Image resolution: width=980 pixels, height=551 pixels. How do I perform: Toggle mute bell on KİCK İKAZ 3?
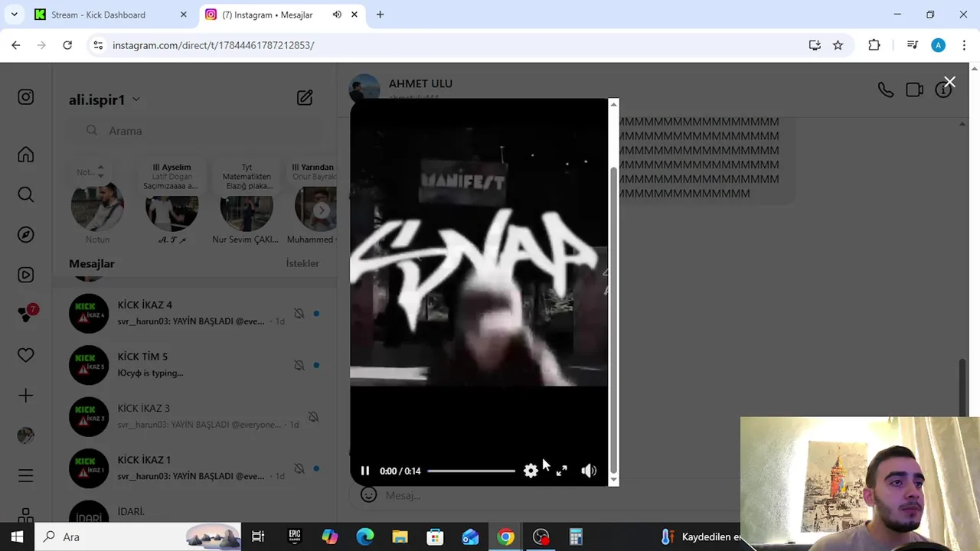(313, 416)
